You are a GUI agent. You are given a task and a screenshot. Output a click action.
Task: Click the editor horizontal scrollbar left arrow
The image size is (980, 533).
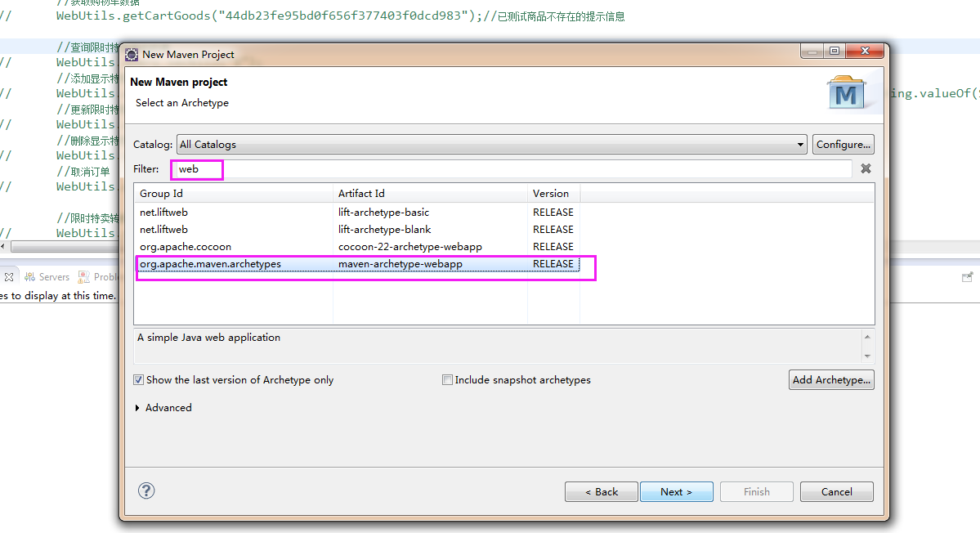coord(4,247)
